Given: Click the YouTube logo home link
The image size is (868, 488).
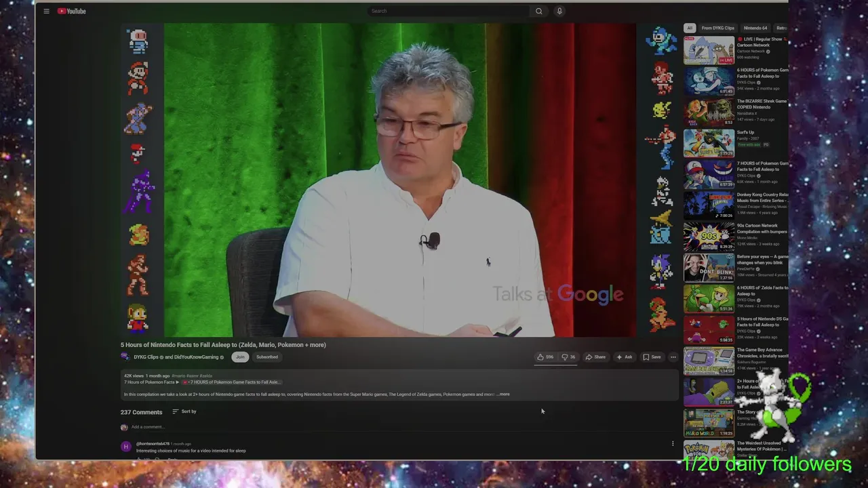Looking at the screenshot, I should [x=71, y=11].
